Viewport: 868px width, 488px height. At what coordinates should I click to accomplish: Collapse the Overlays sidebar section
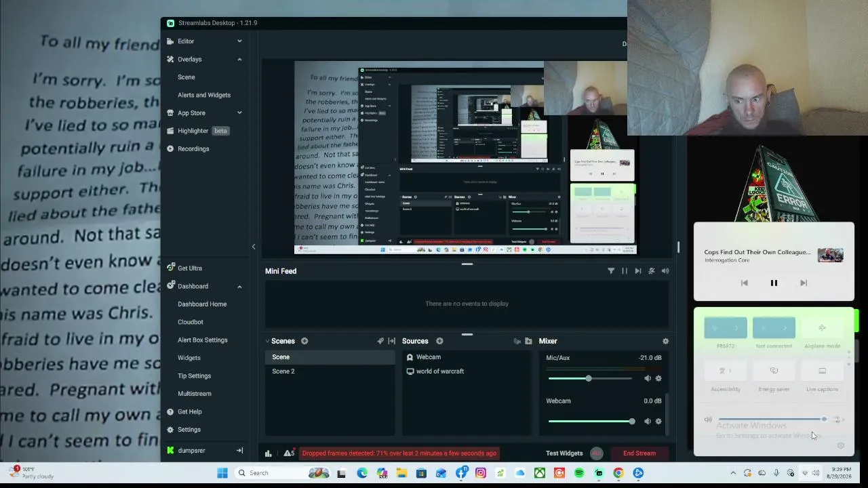pyautogui.click(x=239, y=60)
